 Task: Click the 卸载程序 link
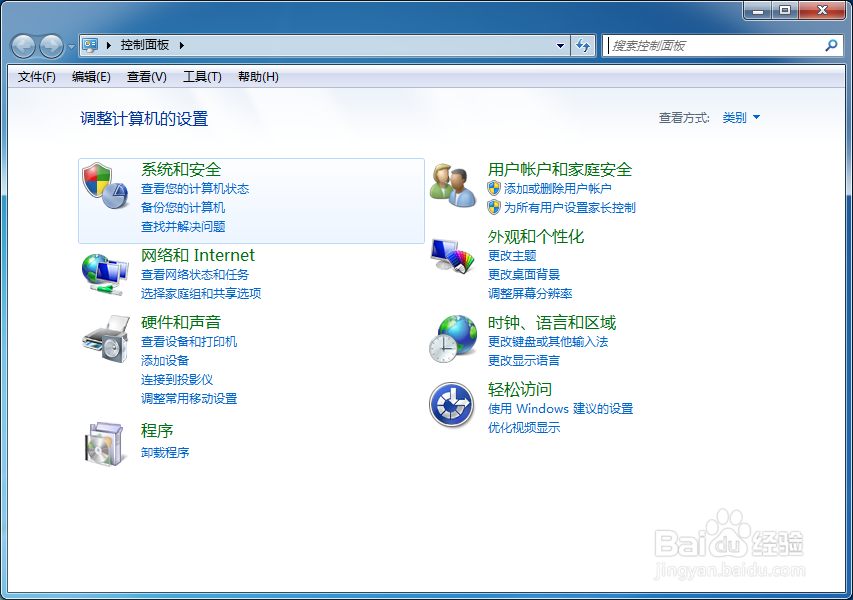165,452
